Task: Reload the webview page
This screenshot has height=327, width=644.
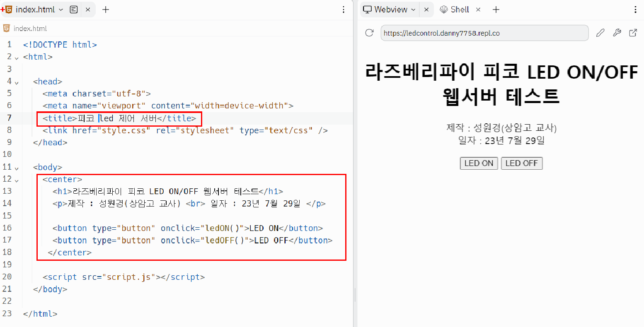Action: tap(369, 33)
